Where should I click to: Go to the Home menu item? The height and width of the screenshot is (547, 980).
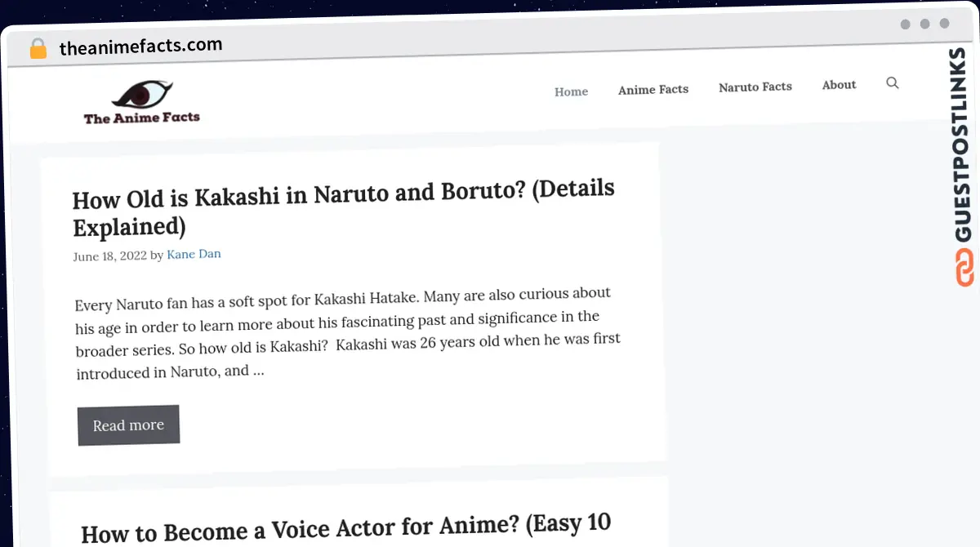(x=571, y=91)
